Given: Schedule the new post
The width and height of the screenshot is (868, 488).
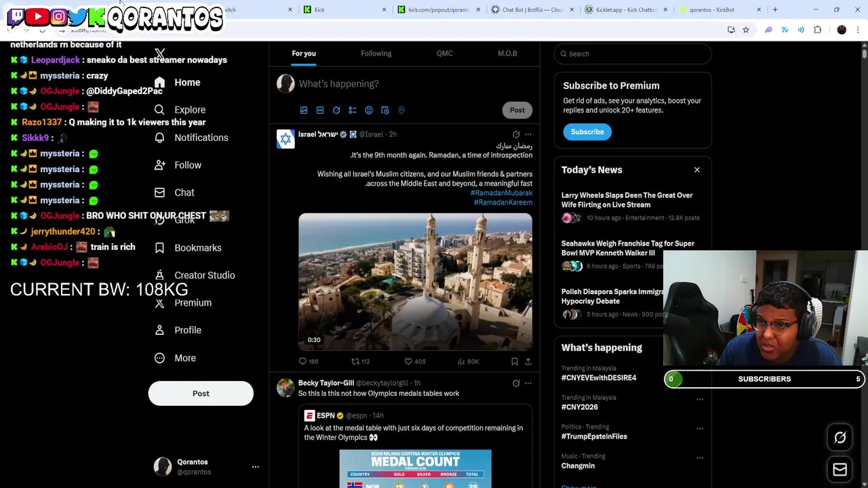Looking at the screenshot, I should click(385, 110).
